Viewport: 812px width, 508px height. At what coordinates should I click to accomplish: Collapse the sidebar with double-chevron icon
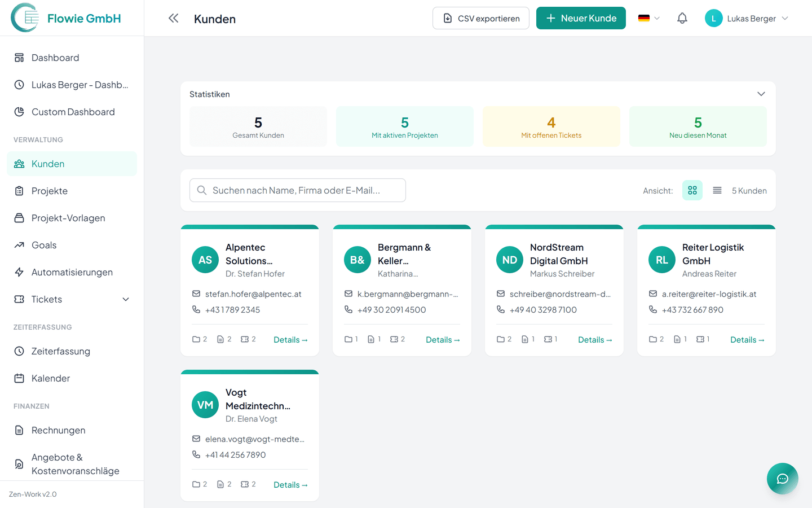point(173,19)
